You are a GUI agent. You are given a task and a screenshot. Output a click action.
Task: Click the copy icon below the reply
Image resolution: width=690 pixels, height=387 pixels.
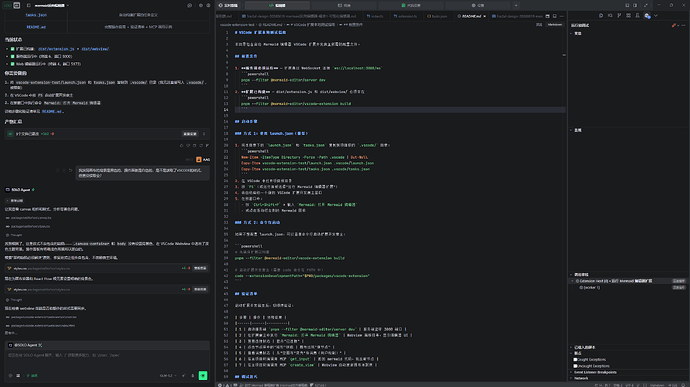pyautogui.click(x=195, y=145)
